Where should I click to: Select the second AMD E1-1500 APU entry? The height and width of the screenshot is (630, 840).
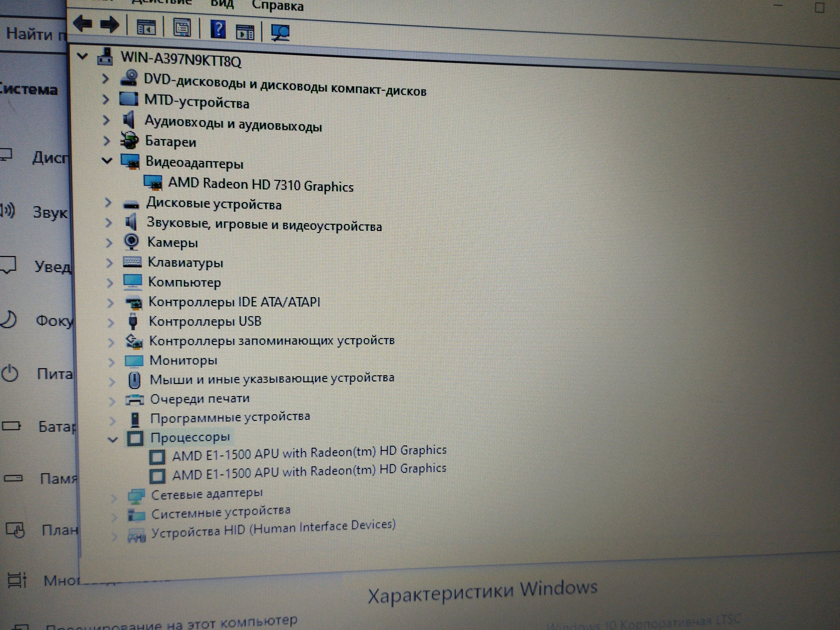coord(309,472)
